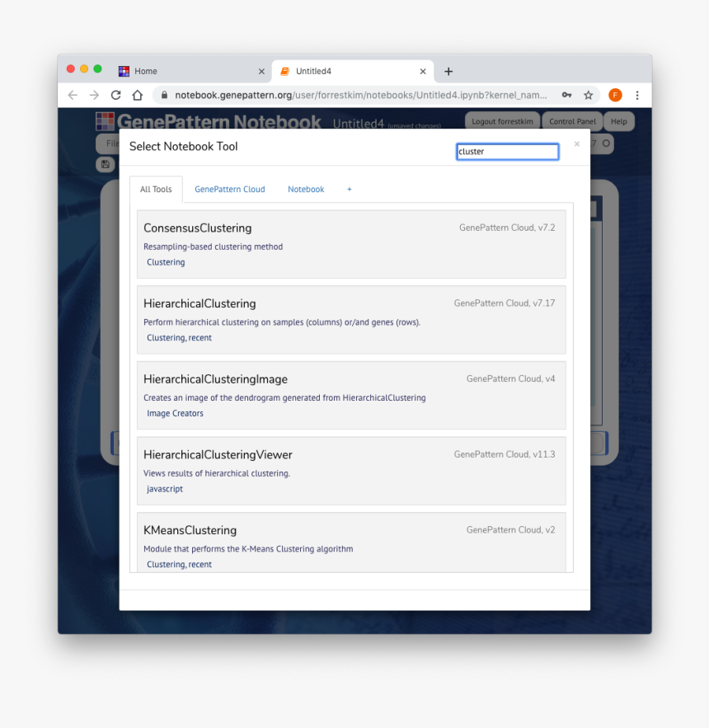The image size is (709, 728).
Task: Click 'Resampling-based clustering method' description
Action: [214, 247]
